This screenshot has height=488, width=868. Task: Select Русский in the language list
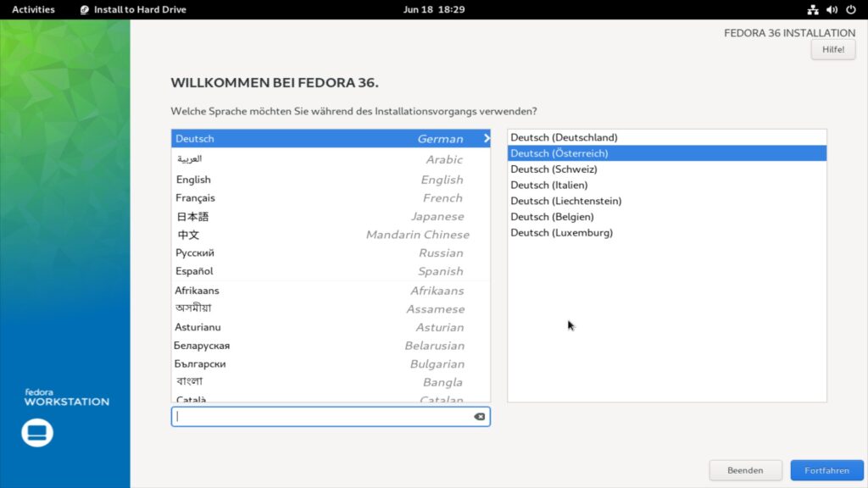point(331,252)
